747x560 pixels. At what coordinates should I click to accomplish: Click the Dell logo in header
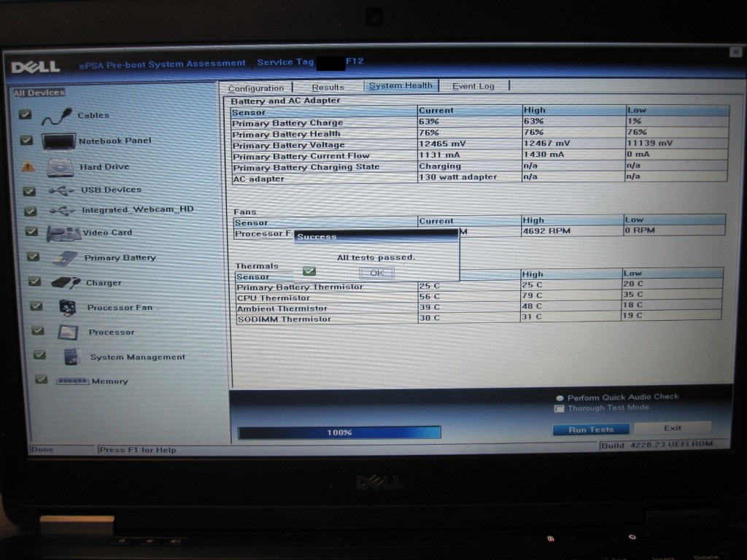[x=36, y=66]
